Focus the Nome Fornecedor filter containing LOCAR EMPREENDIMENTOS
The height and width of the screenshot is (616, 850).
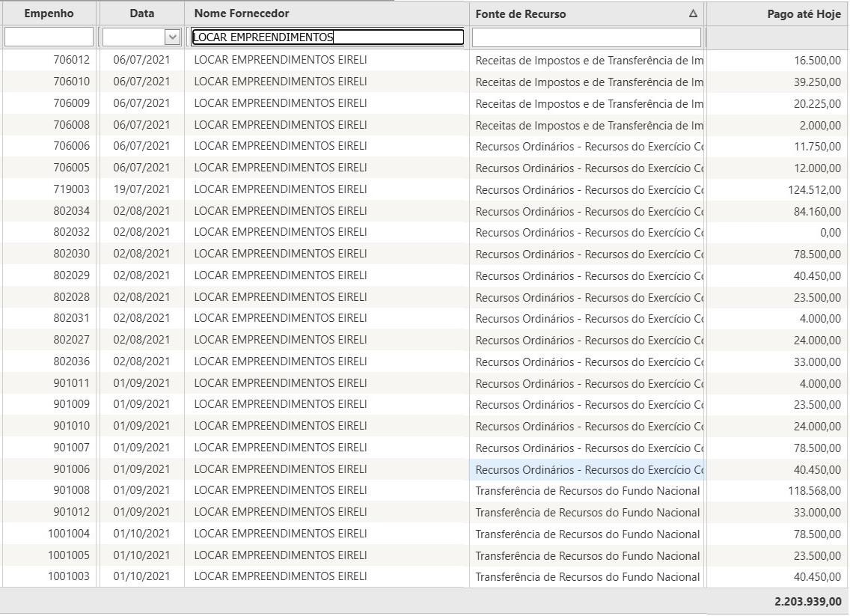[328, 37]
